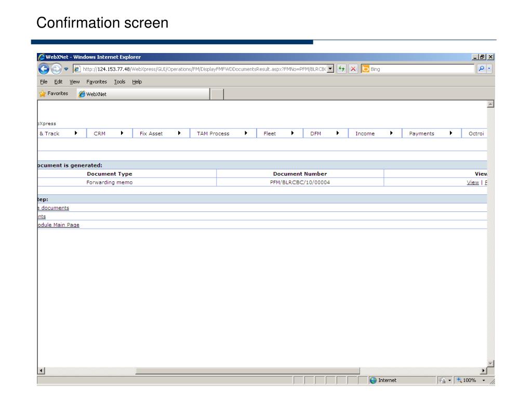The image size is (532, 399).
Task: Open the CRM navigation menu
Action: tap(99, 134)
